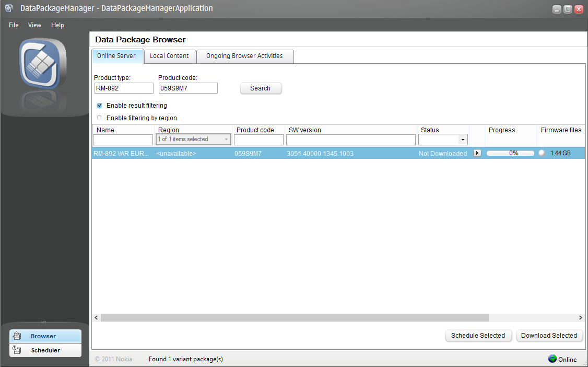Check Enable filtering by region
This screenshot has height=367, width=588.
[99, 118]
